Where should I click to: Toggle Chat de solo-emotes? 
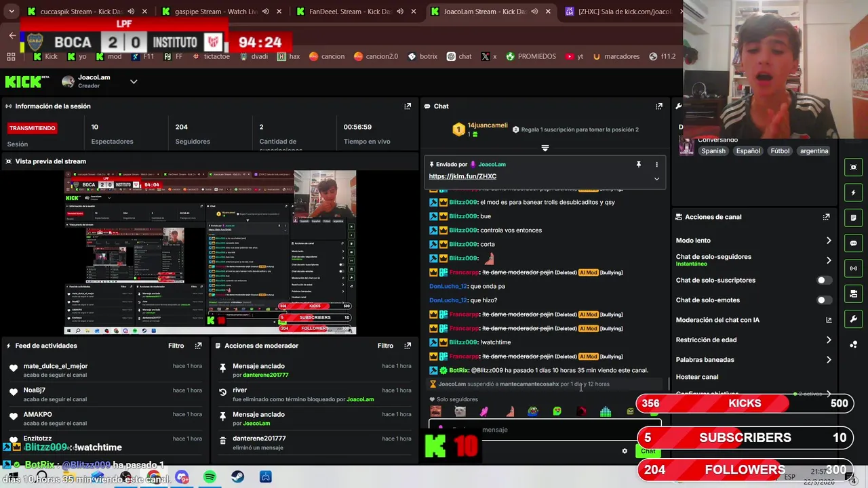tap(824, 300)
